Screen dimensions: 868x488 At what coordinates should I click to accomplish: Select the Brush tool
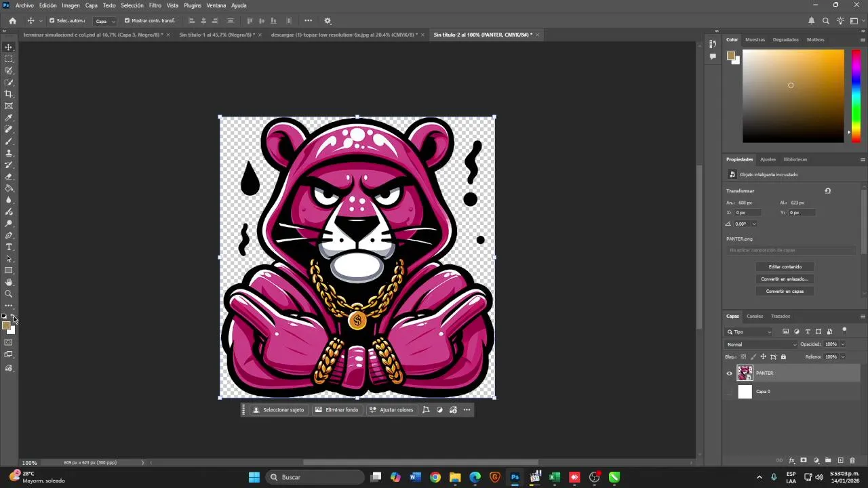(x=9, y=141)
